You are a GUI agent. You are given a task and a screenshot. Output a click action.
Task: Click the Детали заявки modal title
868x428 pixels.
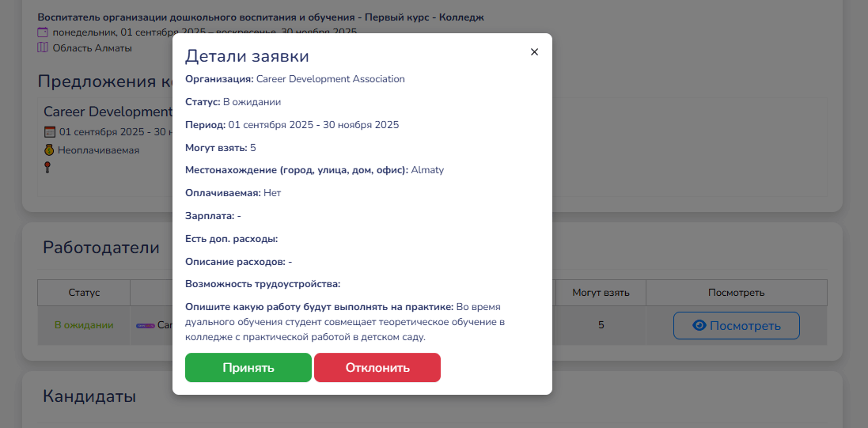tap(247, 56)
